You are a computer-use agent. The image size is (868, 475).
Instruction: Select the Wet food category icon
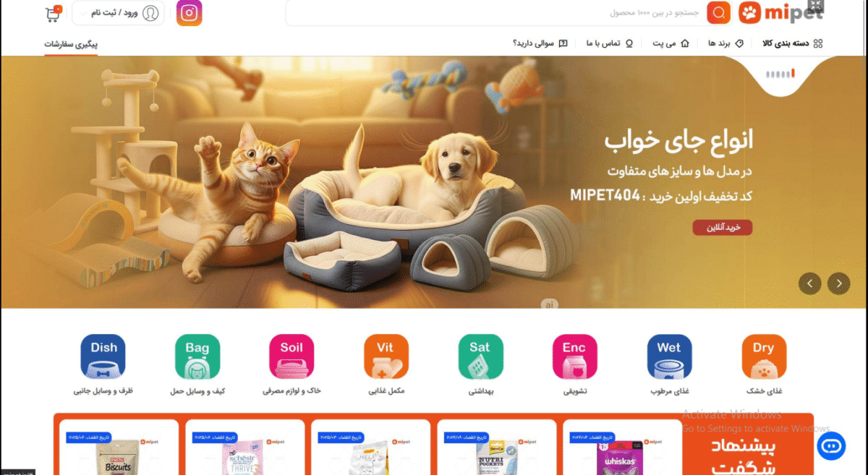tap(669, 356)
